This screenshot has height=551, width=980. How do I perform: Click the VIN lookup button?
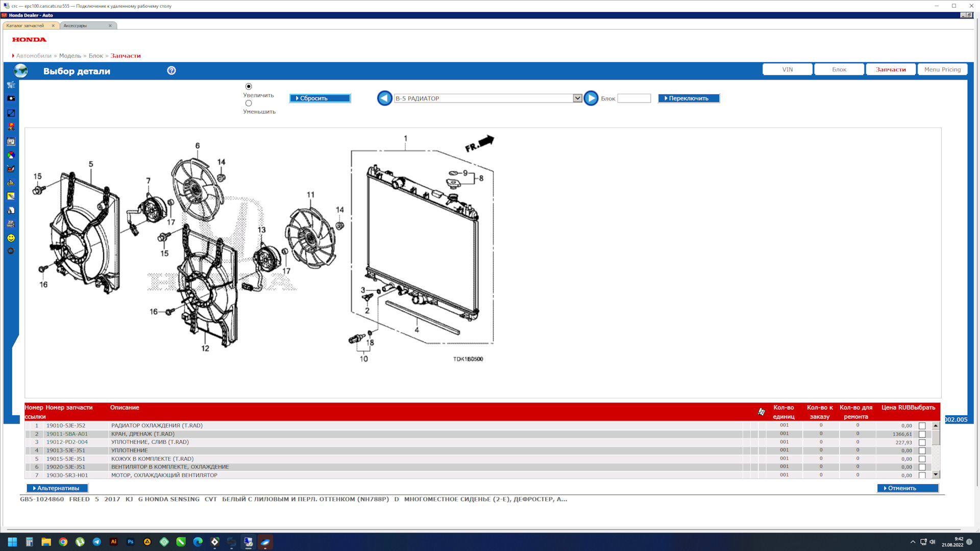click(x=787, y=69)
